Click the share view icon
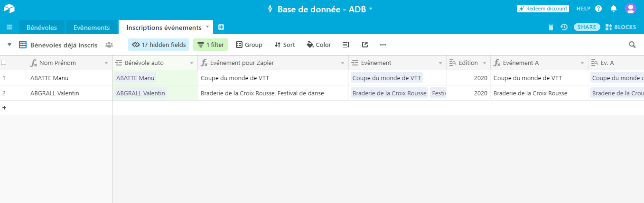This screenshot has width=644, height=203. pyautogui.click(x=365, y=45)
